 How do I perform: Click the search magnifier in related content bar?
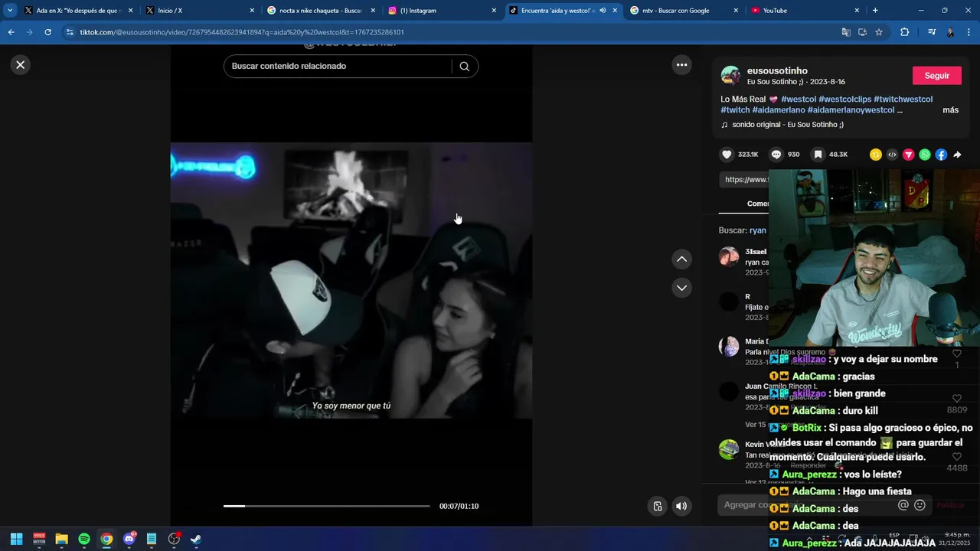click(464, 66)
